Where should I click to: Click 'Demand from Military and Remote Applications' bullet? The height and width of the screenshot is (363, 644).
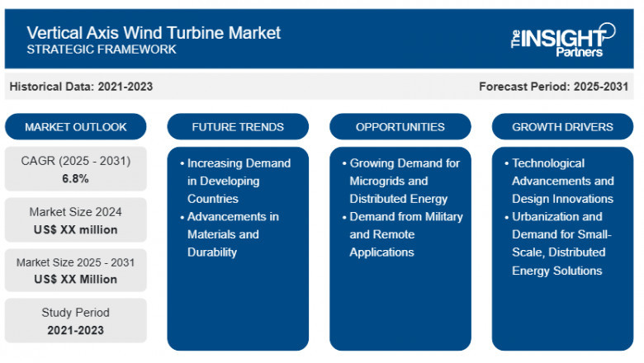coord(403,234)
